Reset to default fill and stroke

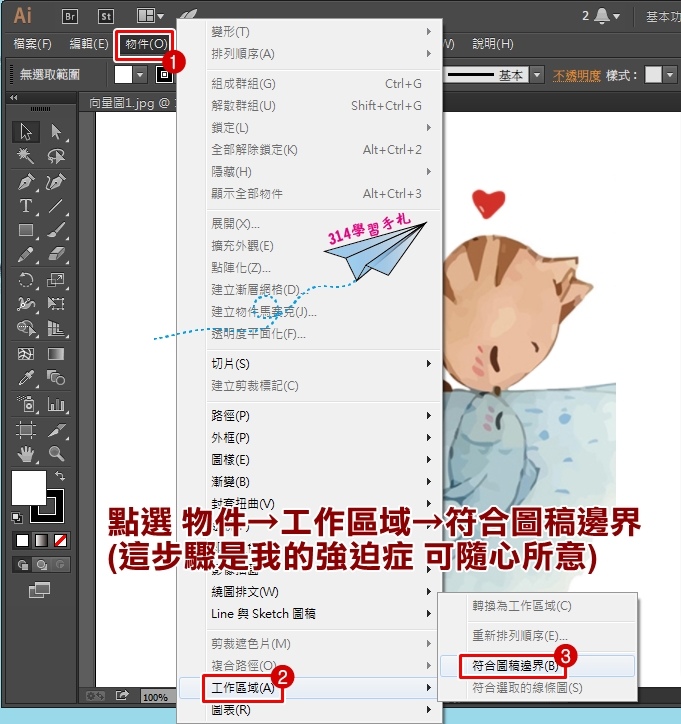[x=17, y=518]
